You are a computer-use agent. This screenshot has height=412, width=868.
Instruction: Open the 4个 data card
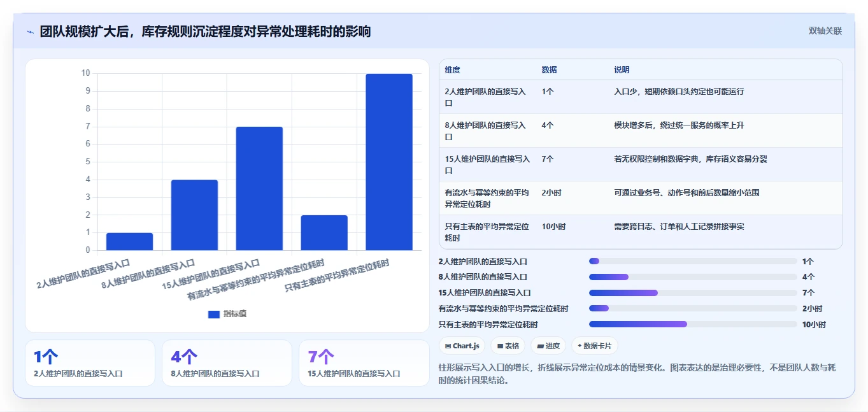[x=227, y=363]
